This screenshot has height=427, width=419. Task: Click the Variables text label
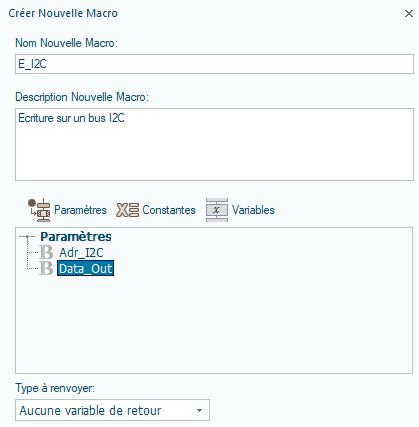click(253, 210)
